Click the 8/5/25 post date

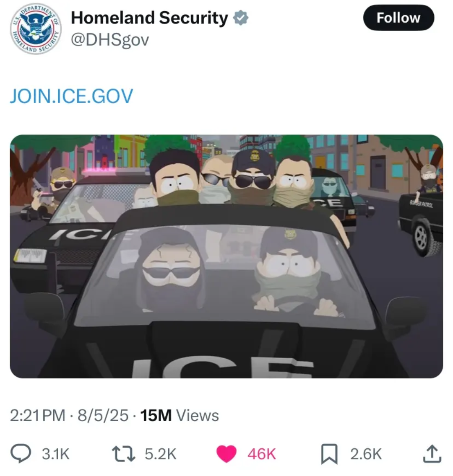click(x=103, y=415)
